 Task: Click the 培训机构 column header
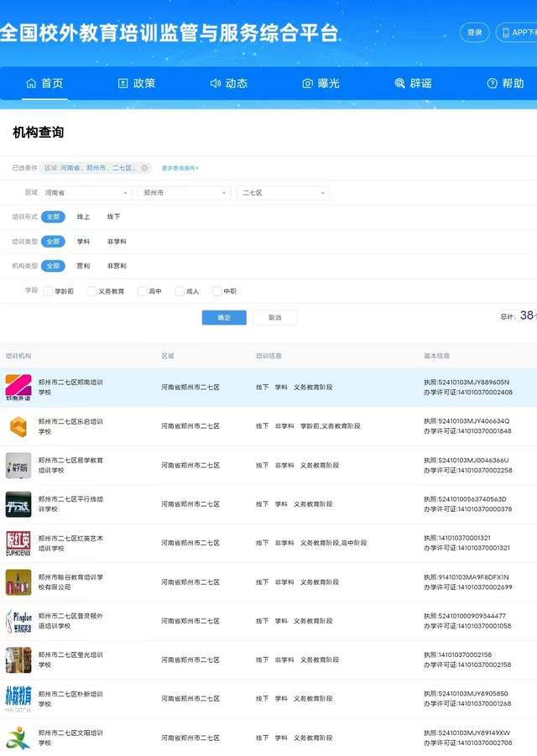click(18, 357)
